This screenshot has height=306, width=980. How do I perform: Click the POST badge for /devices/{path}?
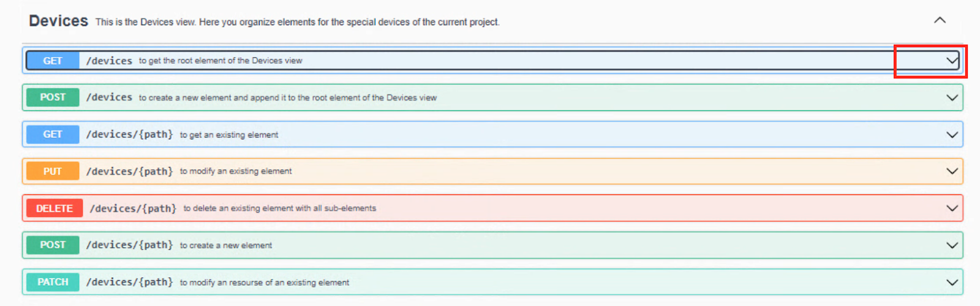click(x=53, y=245)
